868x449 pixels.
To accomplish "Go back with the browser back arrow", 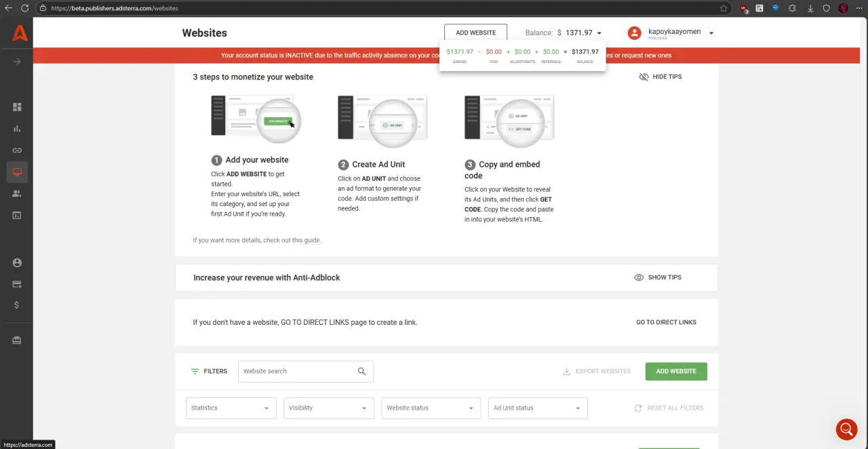I will coord(9,8).
